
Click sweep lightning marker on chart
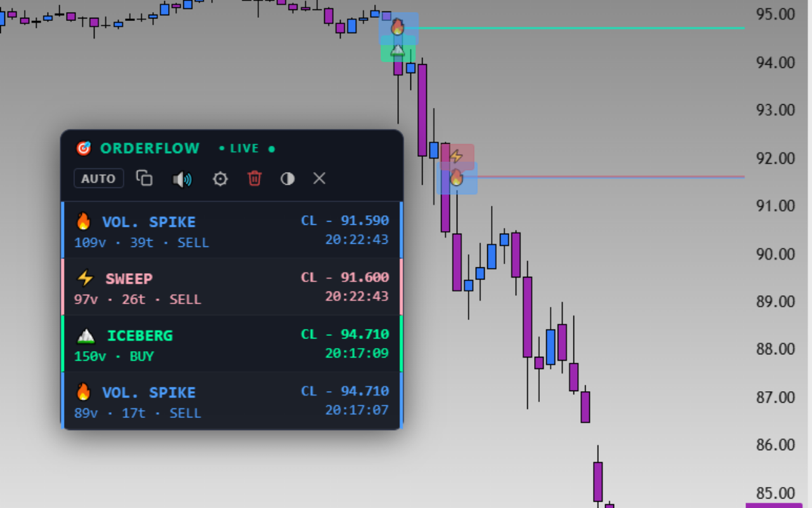456,156
